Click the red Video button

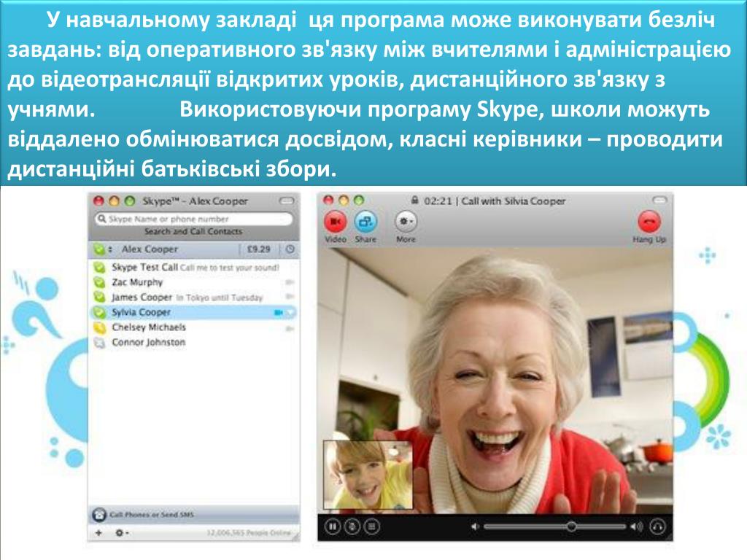pyautogui.click(x=336, y=222)
